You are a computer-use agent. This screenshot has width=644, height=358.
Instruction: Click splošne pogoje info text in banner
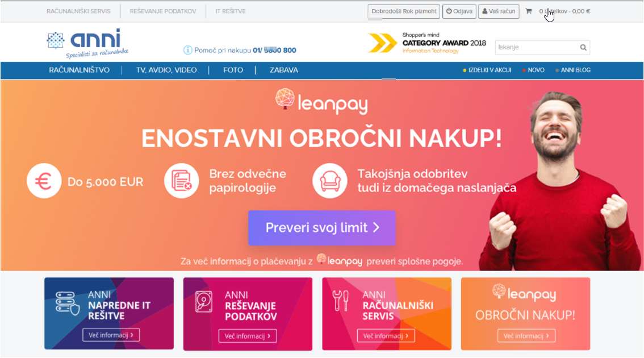click(321, 261)
